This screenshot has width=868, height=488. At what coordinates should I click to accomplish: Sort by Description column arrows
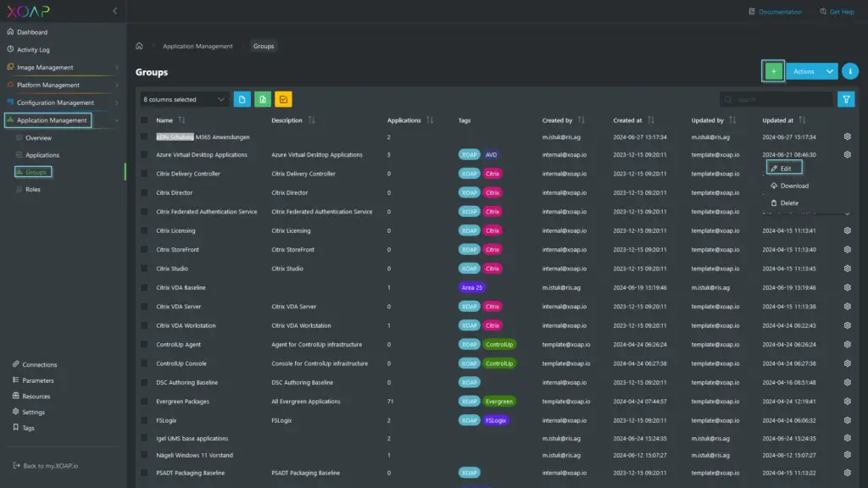click(312, 120)
